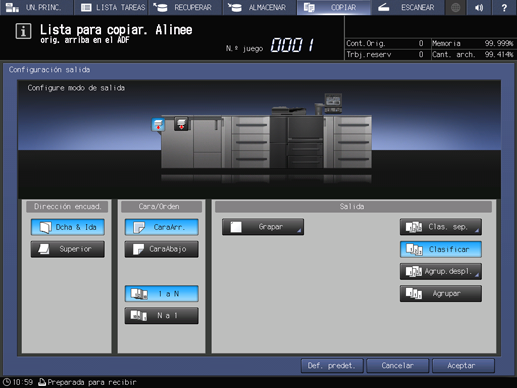Viewport: 517px width, 388px height.
Task: Click the Preparada para recibir status text
Action: click(x=92, y=382)
